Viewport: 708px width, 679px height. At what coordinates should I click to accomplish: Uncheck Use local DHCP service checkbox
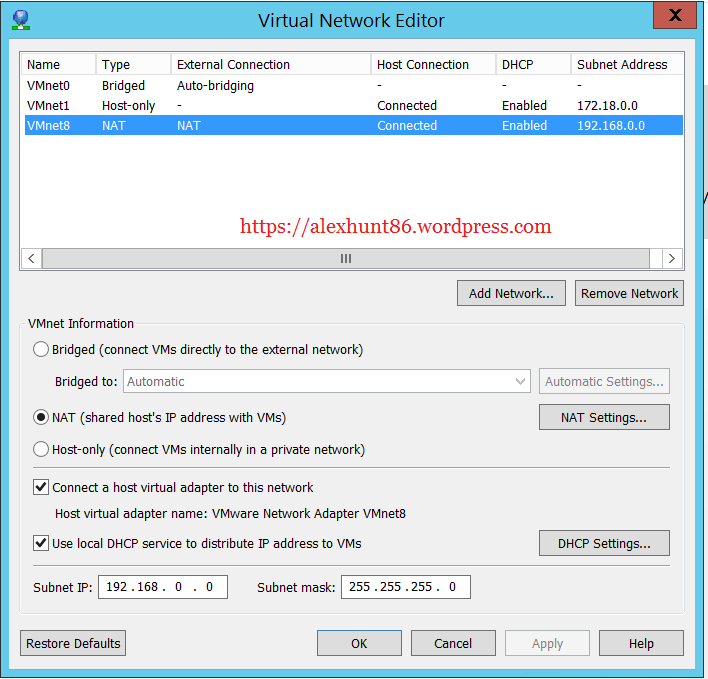coord(41,543)
